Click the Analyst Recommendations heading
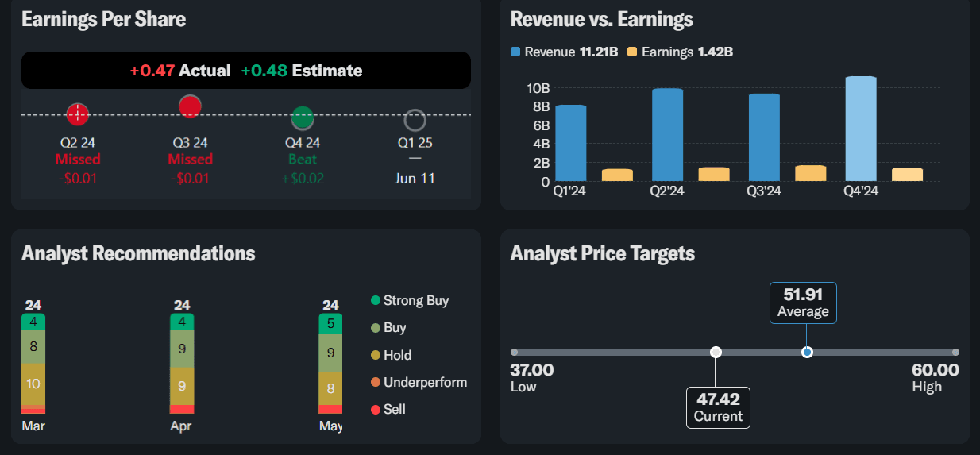This screenshot has width=980, height=455. (x=138, y=253)
